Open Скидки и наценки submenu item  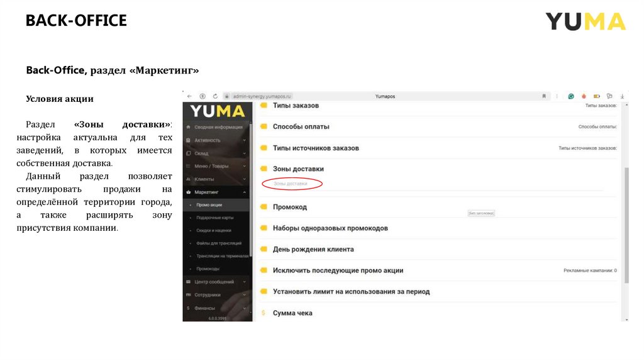(x=214, y=230)
